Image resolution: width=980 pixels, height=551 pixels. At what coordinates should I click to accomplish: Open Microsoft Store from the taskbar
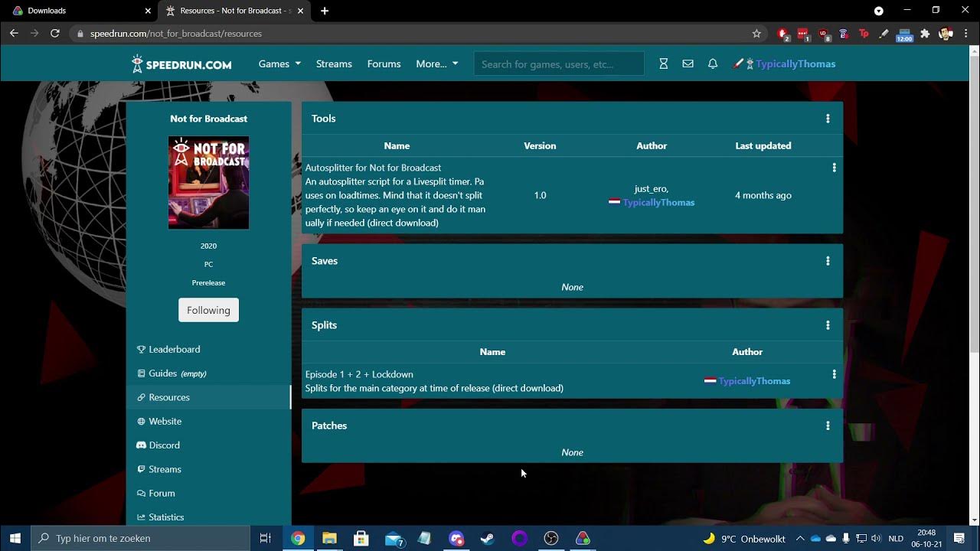(361, 538)
